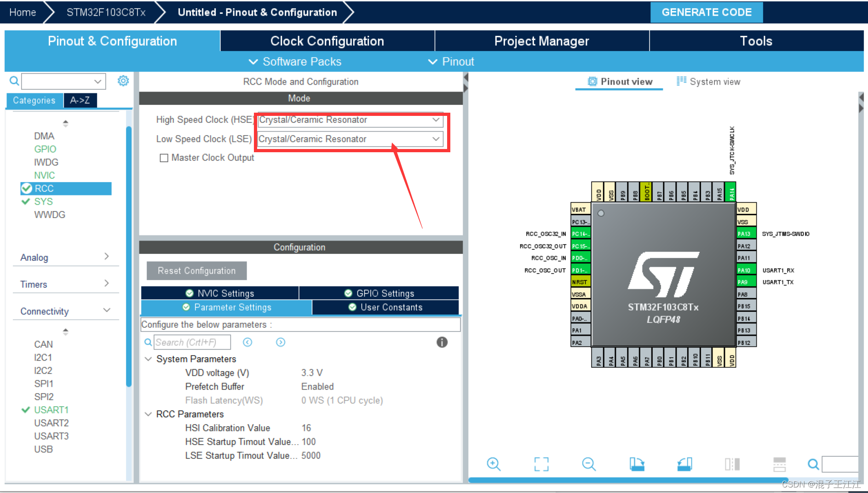Image resolution: width=868 pixels, height=493 pixels.
Task: Rotate chip view counterclockwise icon
Action: [x=684, y=464]
